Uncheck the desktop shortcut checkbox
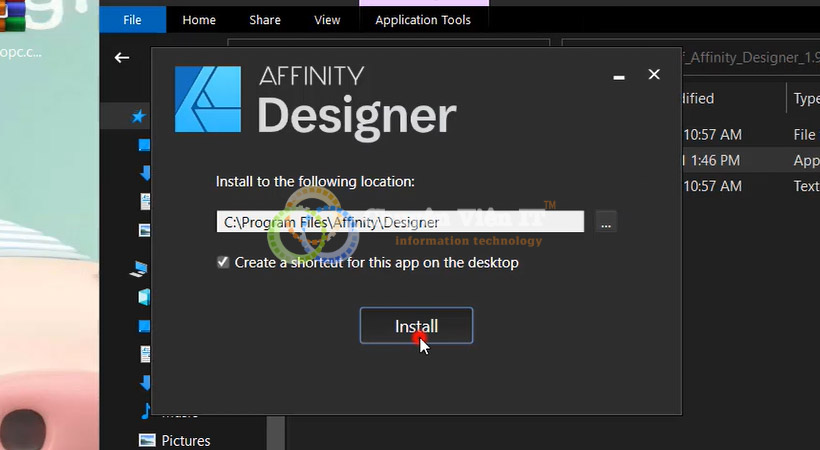Screen dimensions: 820x450 point(223,263)
